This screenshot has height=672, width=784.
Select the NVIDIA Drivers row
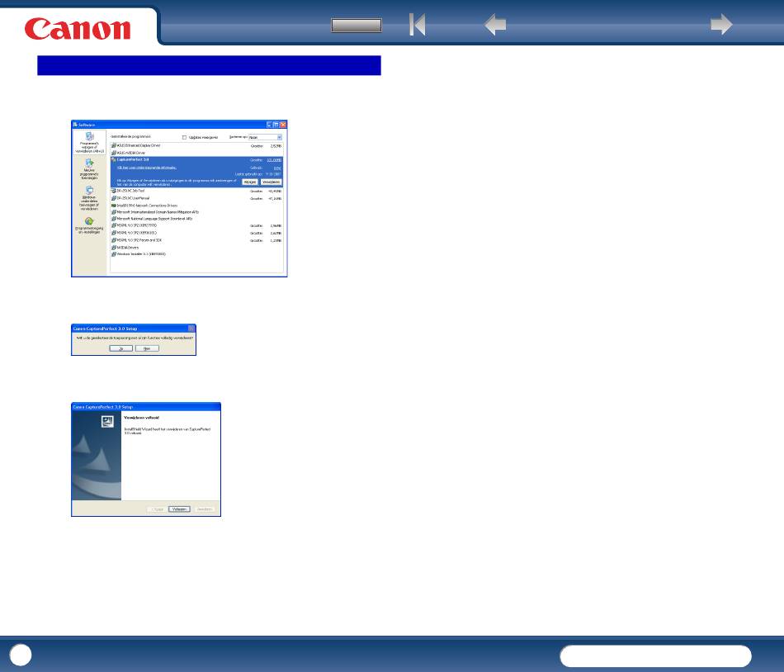coord(196,248)
